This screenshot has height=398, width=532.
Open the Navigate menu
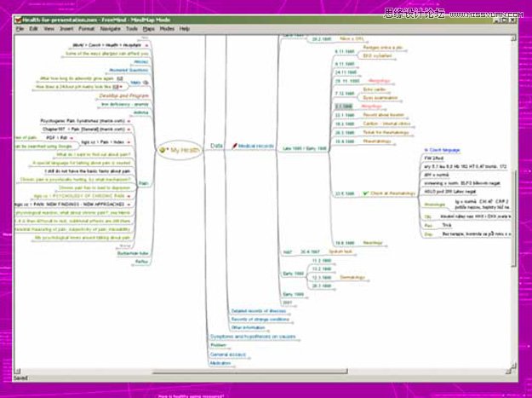click(111, 29)
